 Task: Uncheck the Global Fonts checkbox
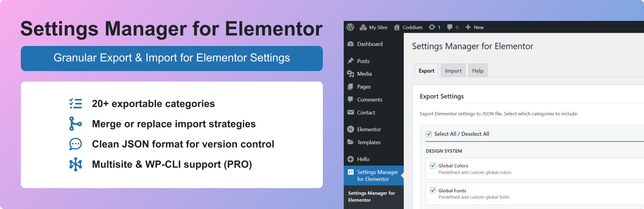pyautogui.click(x=433, y=191)
